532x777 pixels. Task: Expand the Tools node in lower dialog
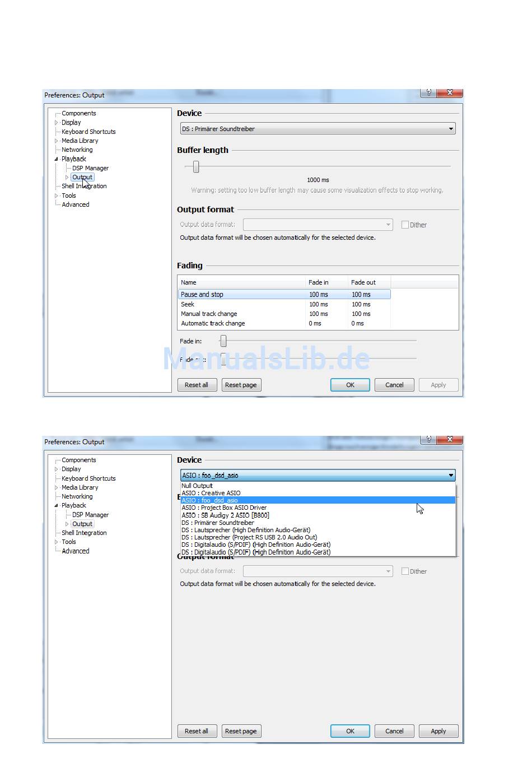tap(57, 542)
